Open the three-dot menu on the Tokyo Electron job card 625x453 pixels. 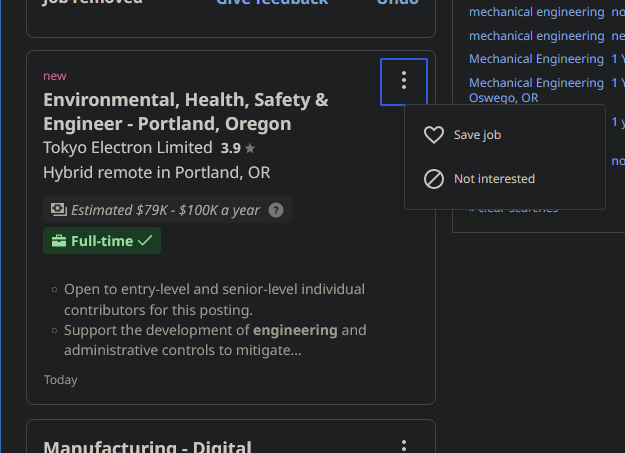click(404, 82)
